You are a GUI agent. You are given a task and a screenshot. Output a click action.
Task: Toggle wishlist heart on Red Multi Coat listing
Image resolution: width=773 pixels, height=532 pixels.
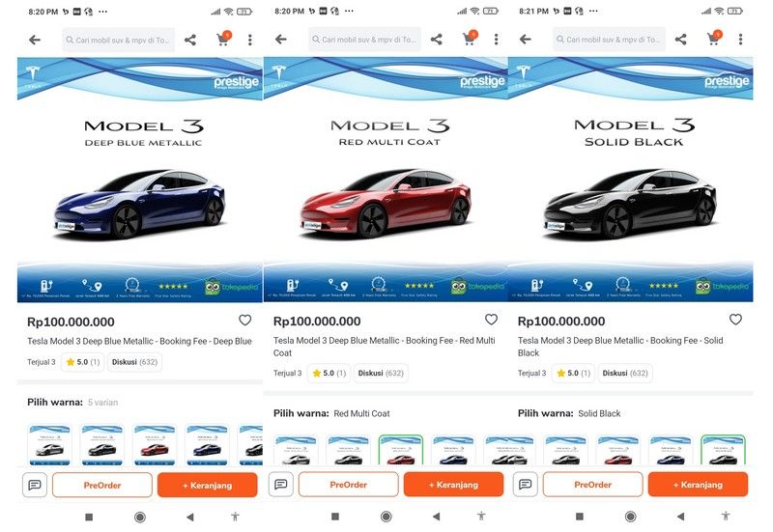click(x=491, y=320)
